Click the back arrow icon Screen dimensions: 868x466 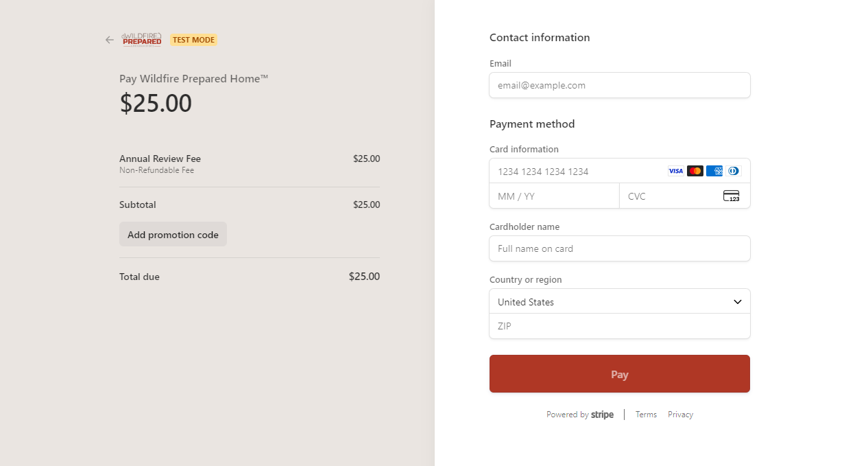tap(110, 40)
